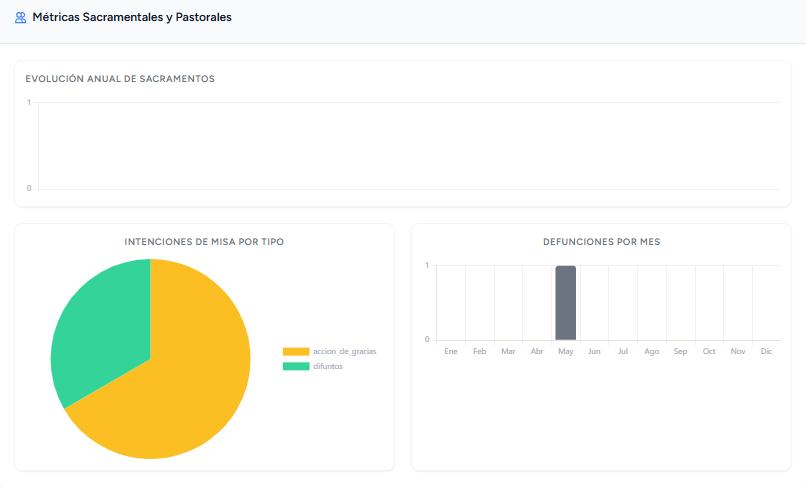Click the Feb axis label
Image resolution: width=806 pixels, height=487 pixels.
[x=480, y=351]
